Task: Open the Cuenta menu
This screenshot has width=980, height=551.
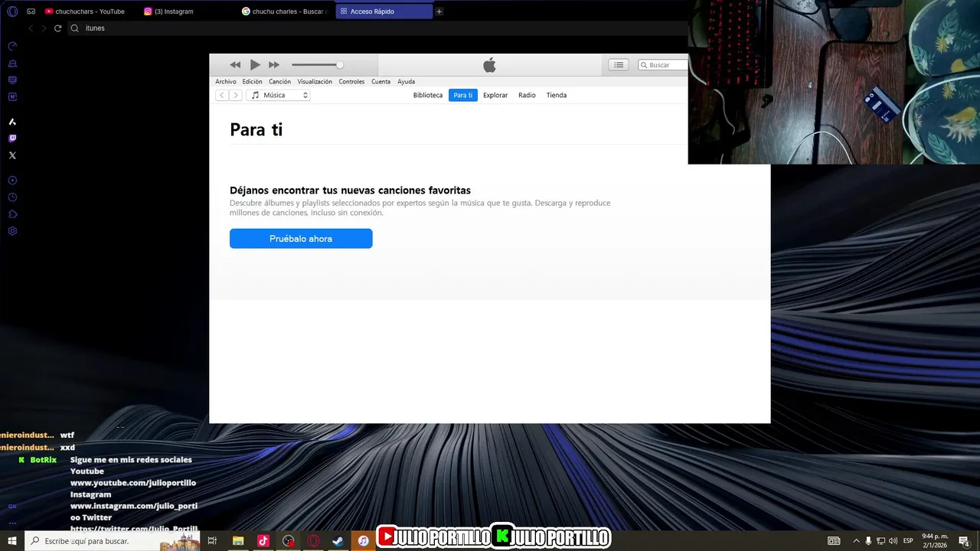Action: (x=381, y=82)
